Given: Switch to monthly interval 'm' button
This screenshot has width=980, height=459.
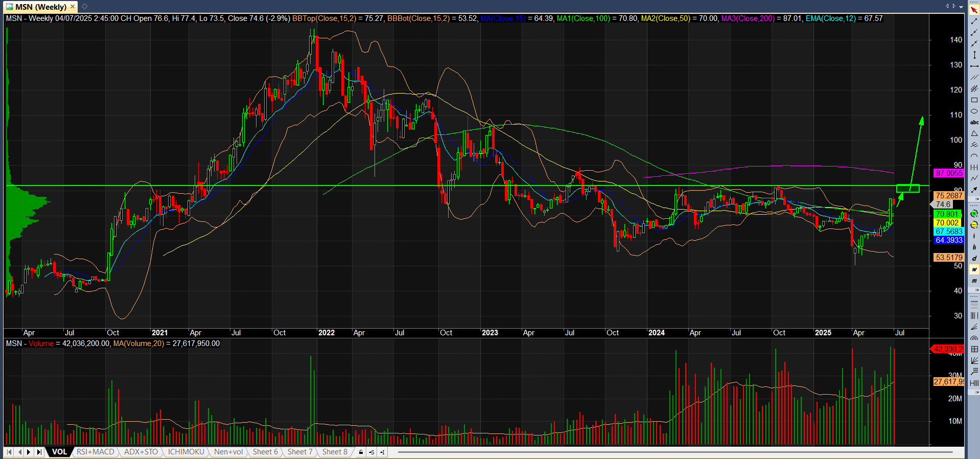Looking at the screenshot, I should 974,281.
